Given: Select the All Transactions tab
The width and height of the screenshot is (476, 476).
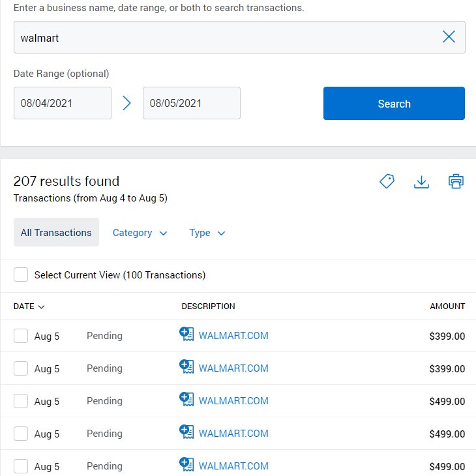Looking at the screenshot, I should click(x=56, y=232).
